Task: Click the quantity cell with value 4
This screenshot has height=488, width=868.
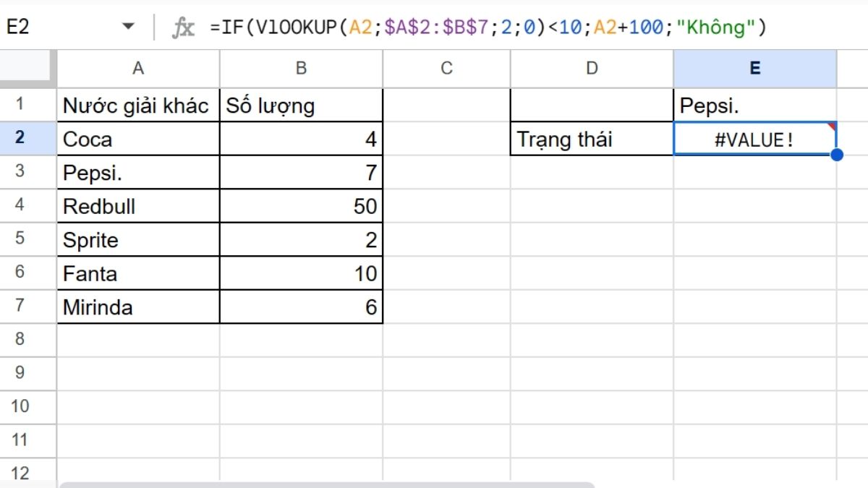Action: tap(302, 138)
